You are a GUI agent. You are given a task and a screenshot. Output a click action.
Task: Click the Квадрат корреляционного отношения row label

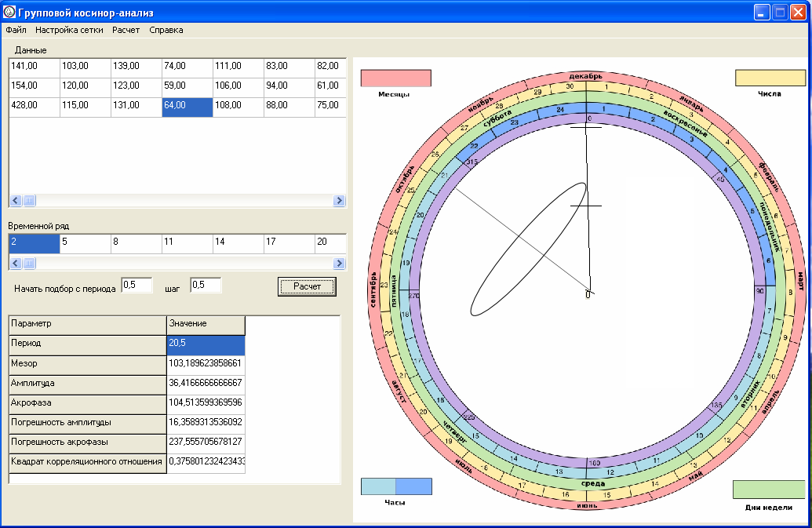pyautogui.click(x=88, y=464)
